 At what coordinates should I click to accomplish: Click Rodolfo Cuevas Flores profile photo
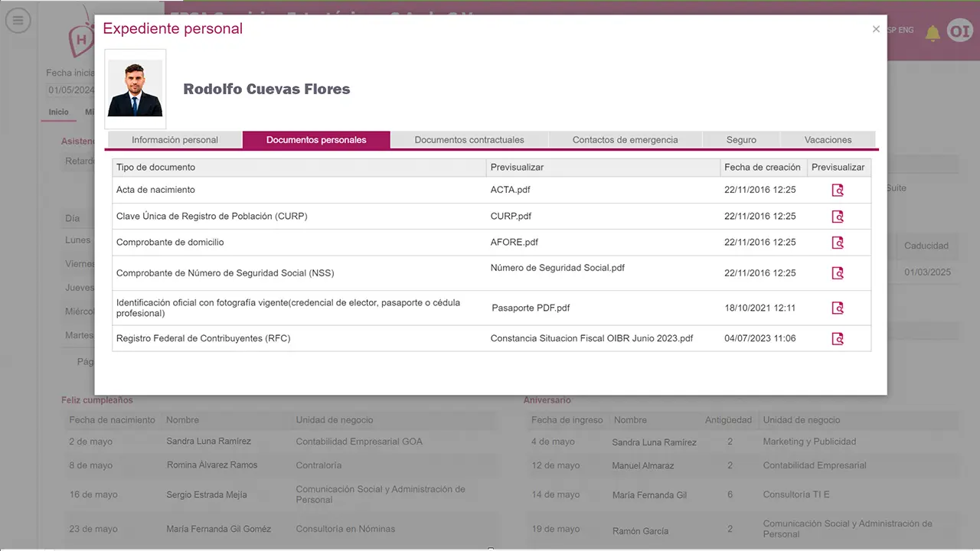pyautogui.click(x=136, y=89)
